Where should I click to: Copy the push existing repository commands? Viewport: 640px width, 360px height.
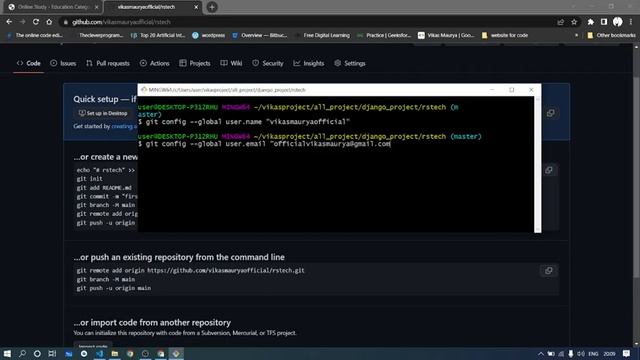click(x=549, y=271)
